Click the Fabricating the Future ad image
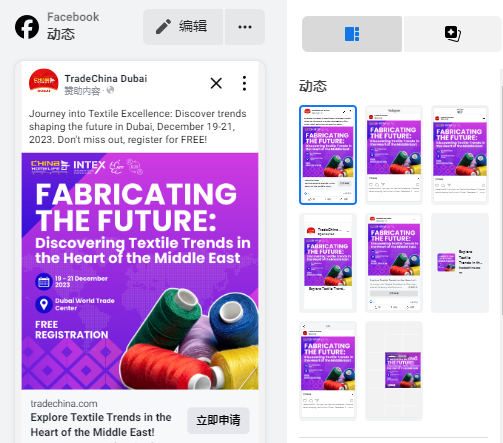503x443 pixels. [140, 271]
